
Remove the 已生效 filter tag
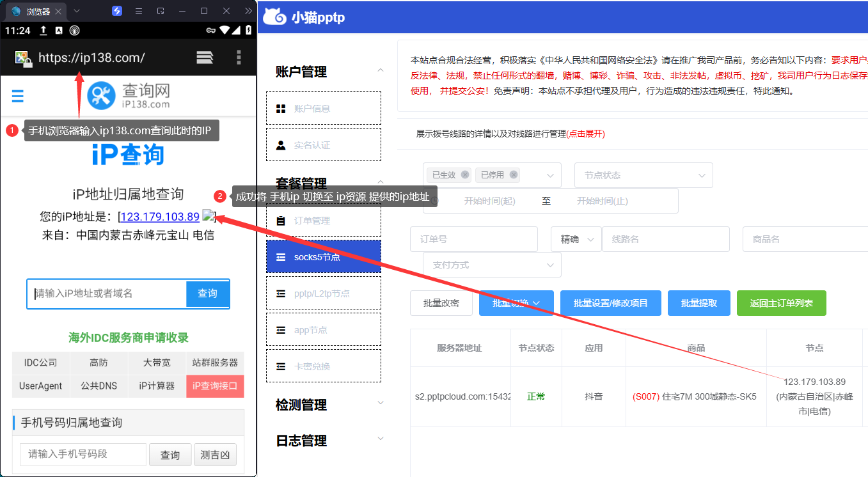(x=465, y=175)
